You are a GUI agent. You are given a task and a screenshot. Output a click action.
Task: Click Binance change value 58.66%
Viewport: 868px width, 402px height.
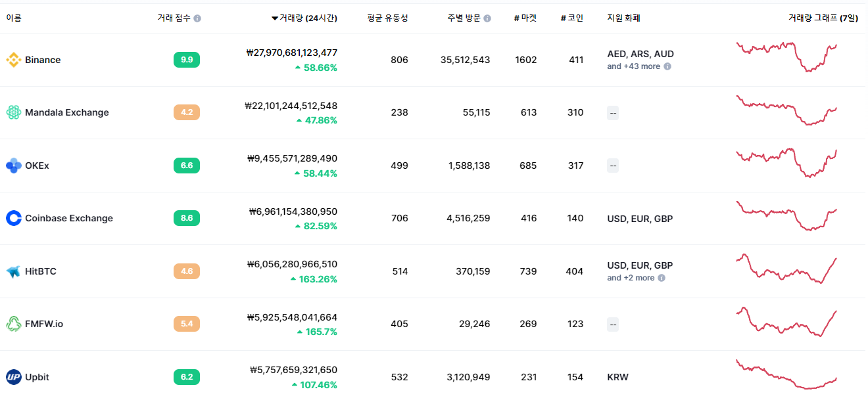coord(320,68)
